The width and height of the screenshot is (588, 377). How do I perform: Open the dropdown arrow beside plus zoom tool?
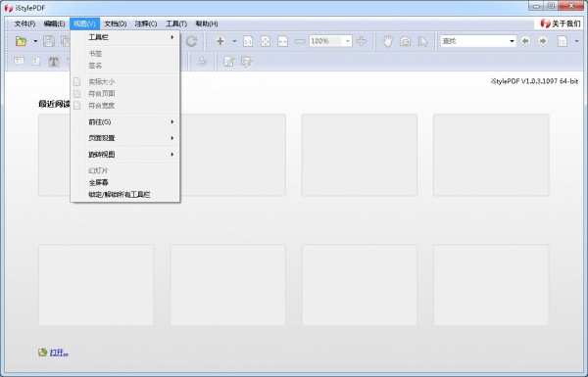234,41
